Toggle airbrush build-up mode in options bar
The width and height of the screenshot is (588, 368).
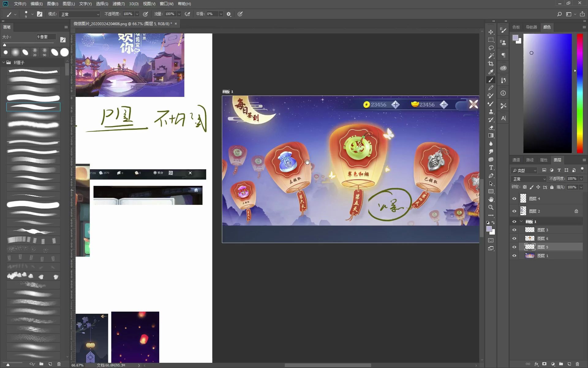pyautogui.click(x=187, y=14)
